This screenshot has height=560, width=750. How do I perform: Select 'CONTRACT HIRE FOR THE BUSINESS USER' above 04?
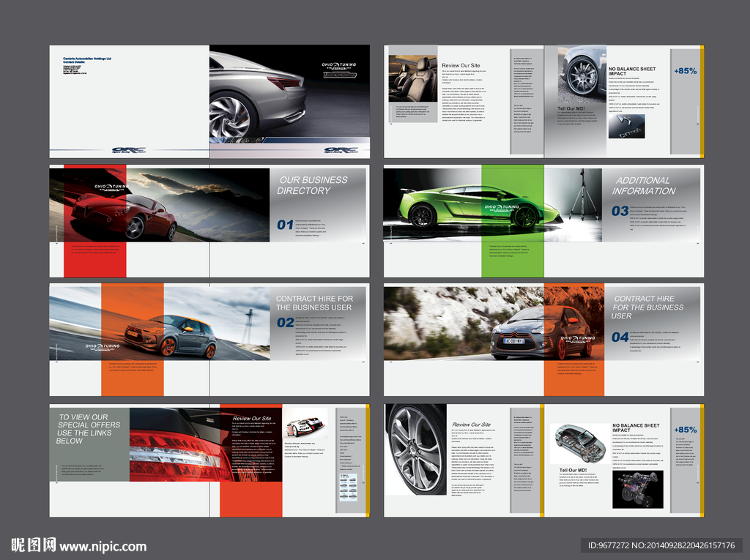[647, 307]
